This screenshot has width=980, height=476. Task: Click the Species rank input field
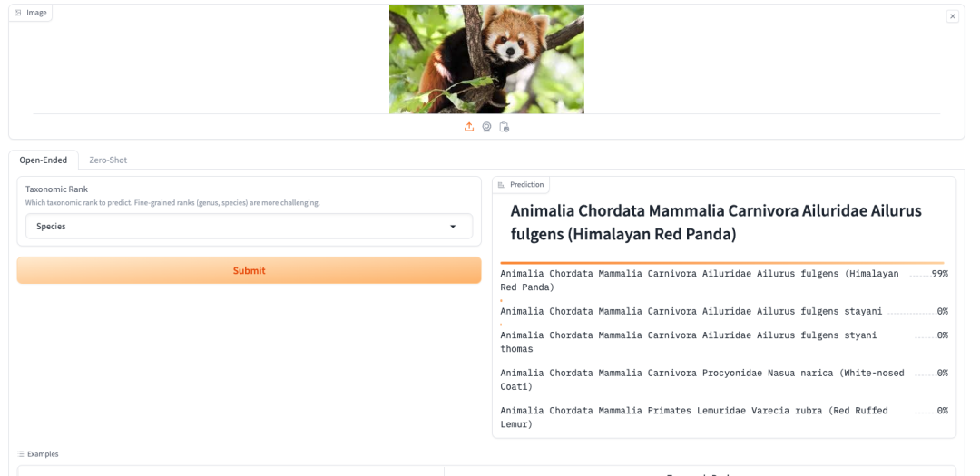coord(249,226)
